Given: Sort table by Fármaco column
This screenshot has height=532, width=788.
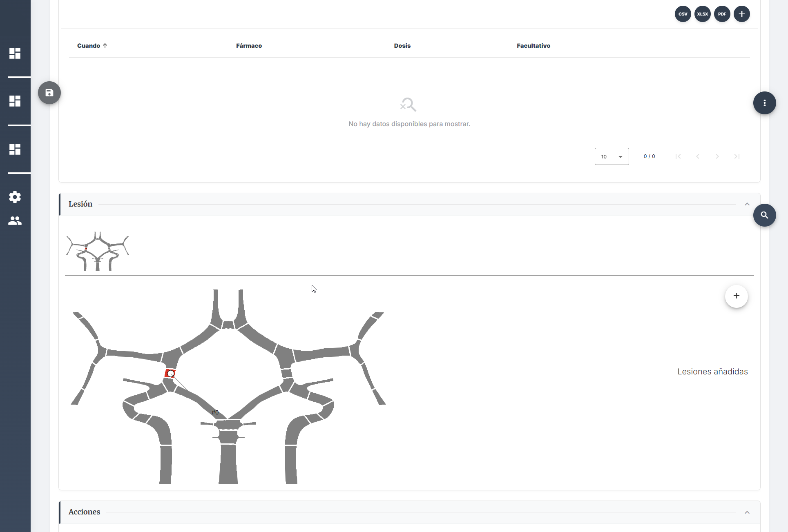Looking at the screenshot, I should pos(249,46).
